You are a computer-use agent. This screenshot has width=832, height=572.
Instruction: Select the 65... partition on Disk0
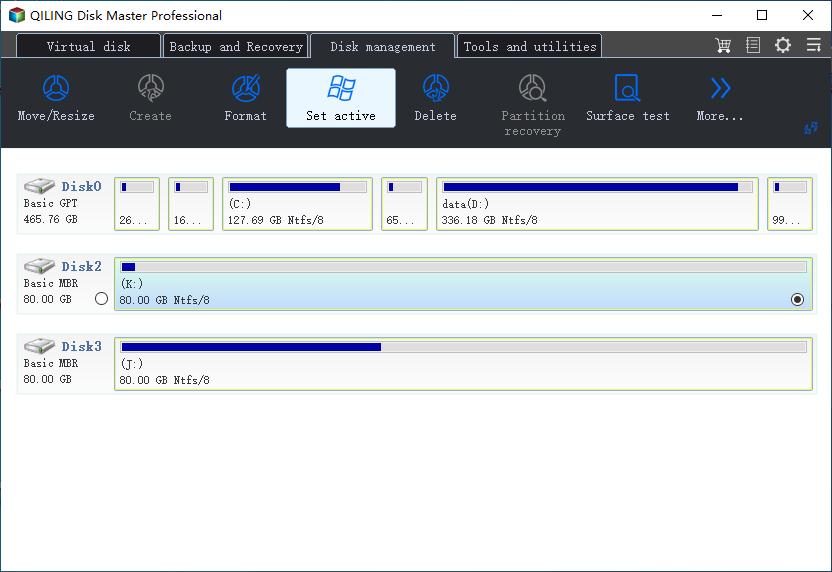pos(404,204)
